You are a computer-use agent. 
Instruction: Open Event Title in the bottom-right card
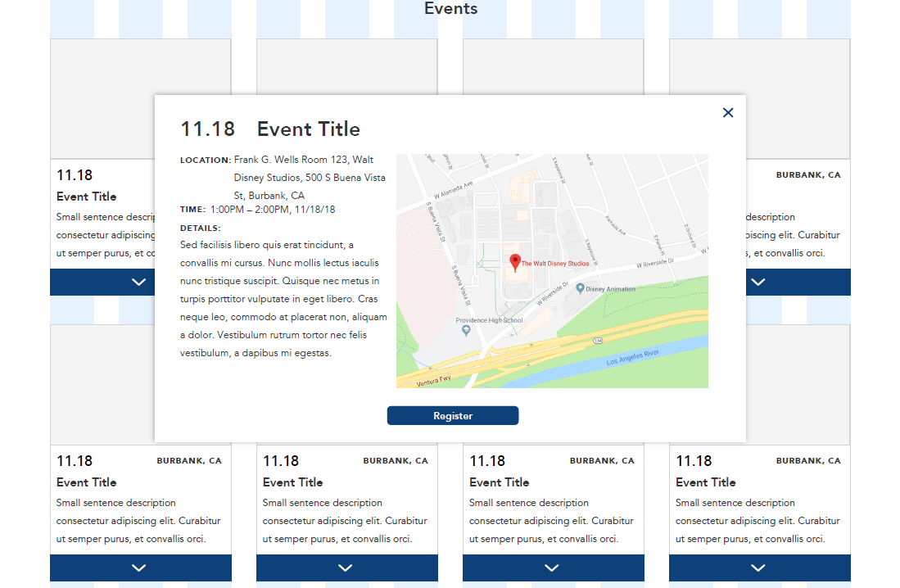click(x=706, y=482)
